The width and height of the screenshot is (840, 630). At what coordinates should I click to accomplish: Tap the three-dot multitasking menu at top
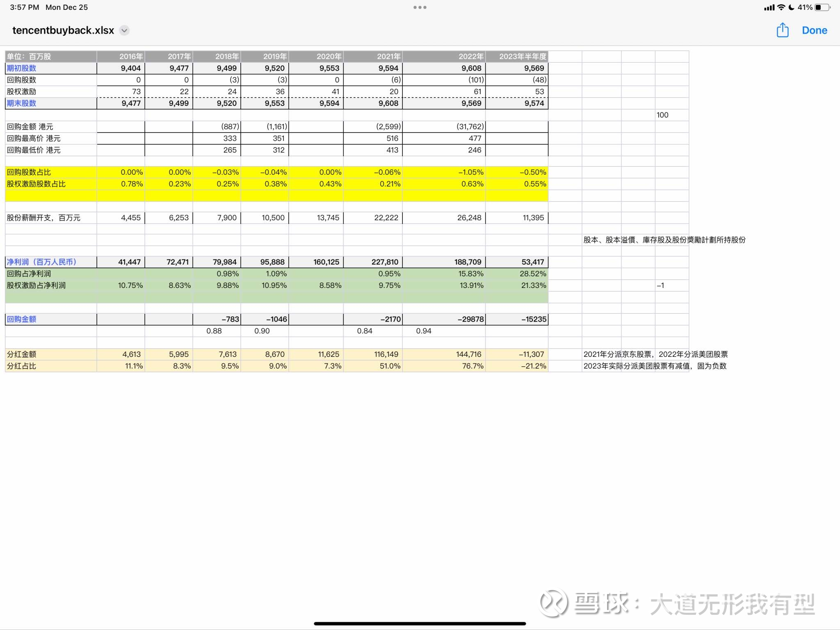point(420,7)
